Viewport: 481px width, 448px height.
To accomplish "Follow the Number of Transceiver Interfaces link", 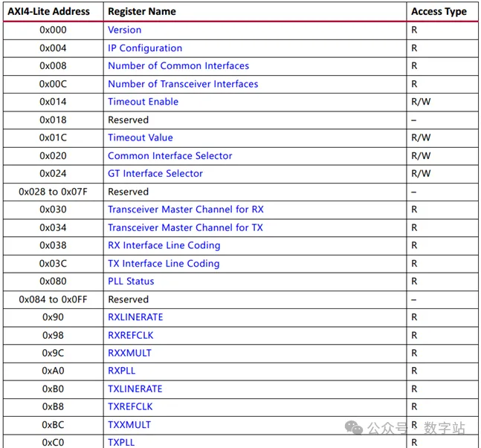I will point(183,84).
